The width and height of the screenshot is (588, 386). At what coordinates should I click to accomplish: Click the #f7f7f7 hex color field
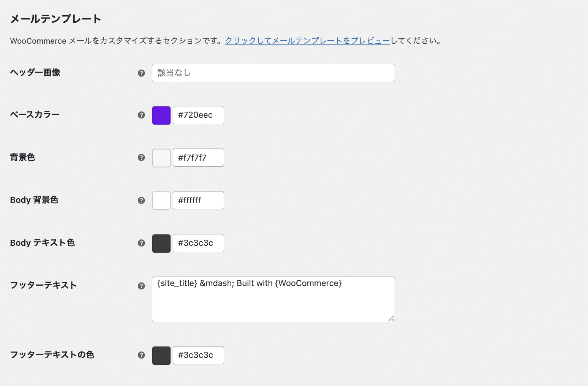coord(198,158)
